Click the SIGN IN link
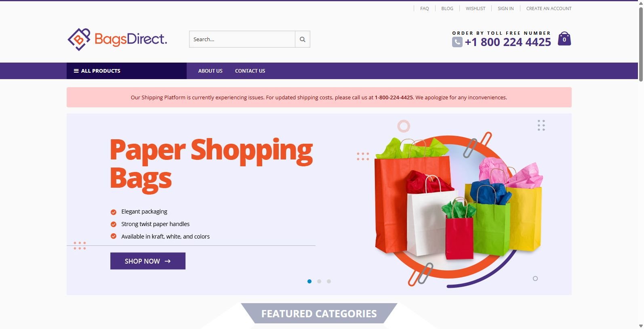Screen dimensions: 644x329 [506, 8]
